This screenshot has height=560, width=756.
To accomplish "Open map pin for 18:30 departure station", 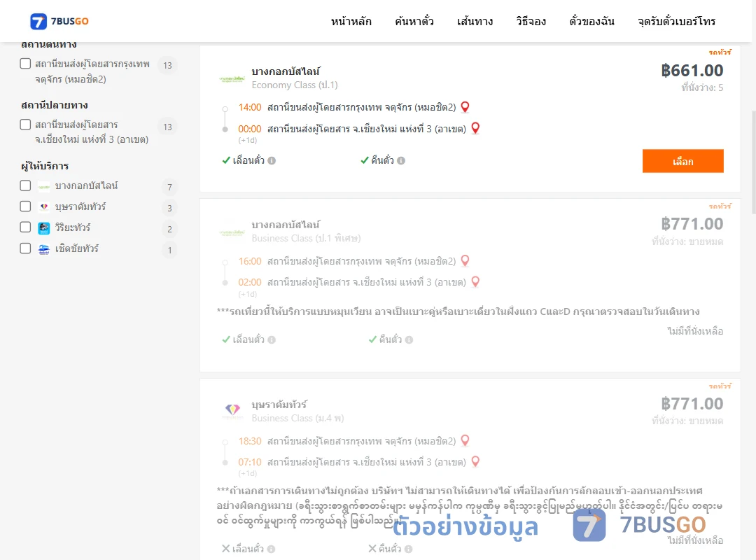I will [465, 441].
